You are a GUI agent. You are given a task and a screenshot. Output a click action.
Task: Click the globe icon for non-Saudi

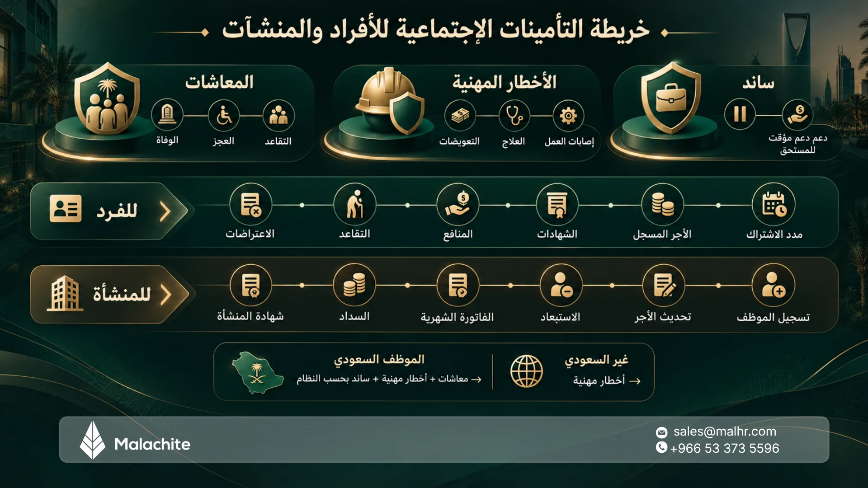tap(527, 371)
